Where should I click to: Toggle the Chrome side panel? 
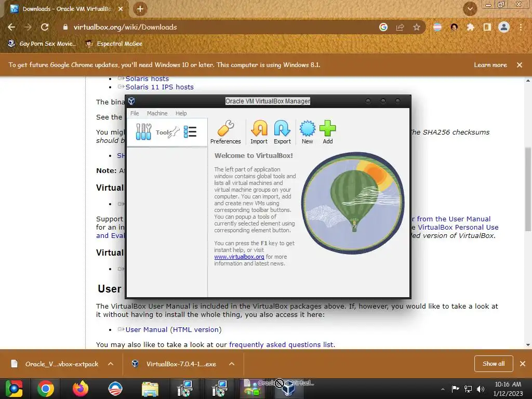487,27
